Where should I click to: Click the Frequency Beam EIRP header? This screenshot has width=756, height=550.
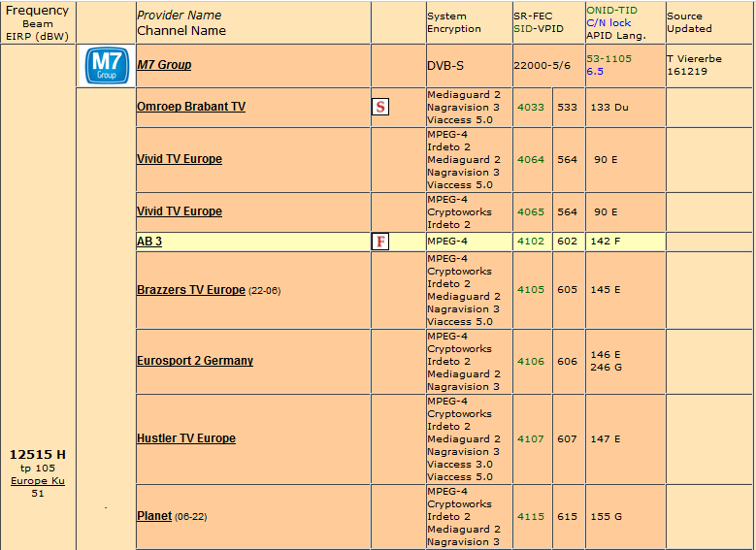(37, 23)
